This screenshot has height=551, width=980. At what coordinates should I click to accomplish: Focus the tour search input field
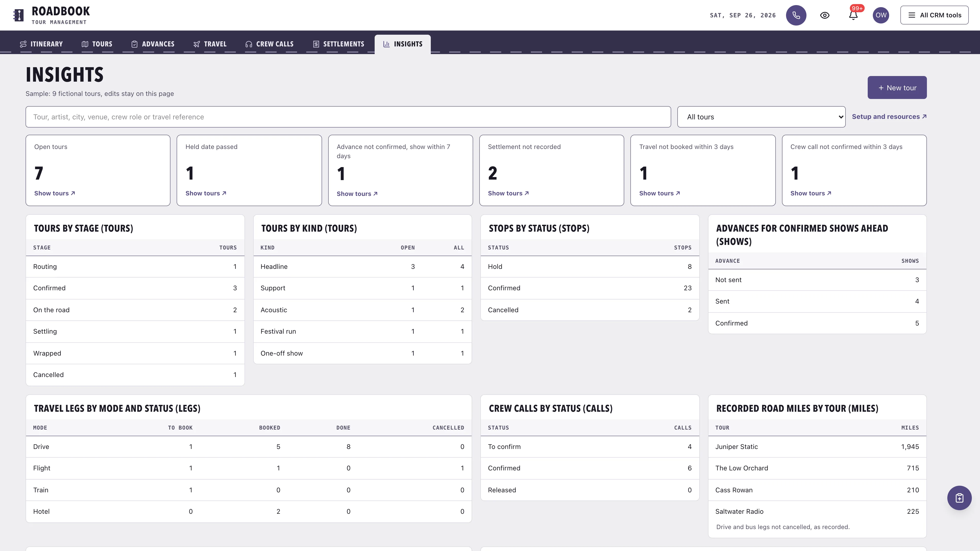coord(348,117)
